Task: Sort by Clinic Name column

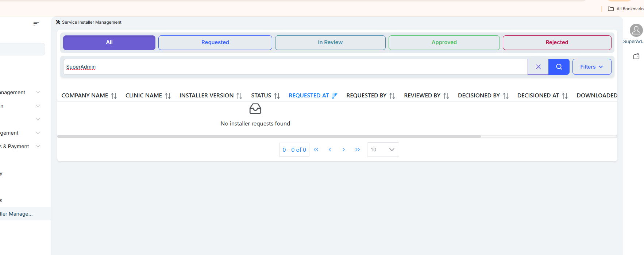Action: (x=168, y=96)
